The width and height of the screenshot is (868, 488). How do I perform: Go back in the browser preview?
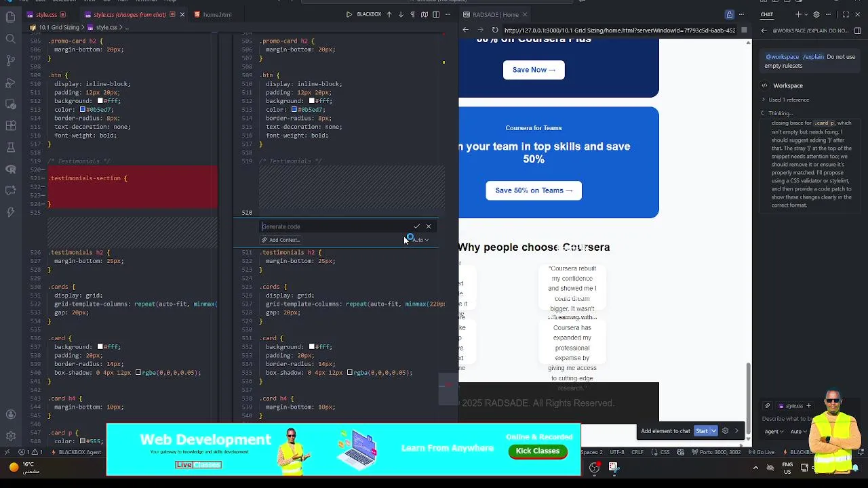(x=465, y=30)
